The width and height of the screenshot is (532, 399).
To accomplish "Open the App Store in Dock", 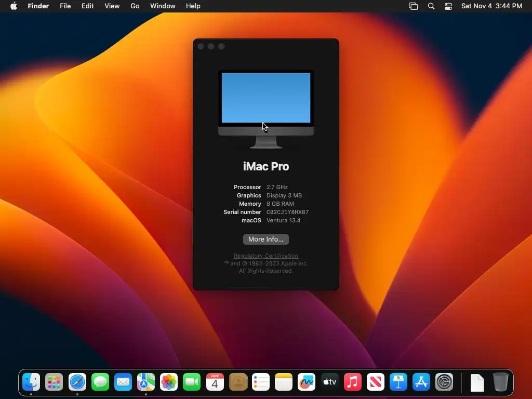I will (421, 382).
